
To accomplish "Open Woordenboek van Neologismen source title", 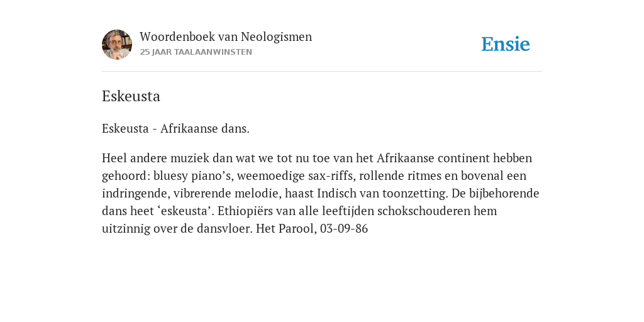I will 226,37.
